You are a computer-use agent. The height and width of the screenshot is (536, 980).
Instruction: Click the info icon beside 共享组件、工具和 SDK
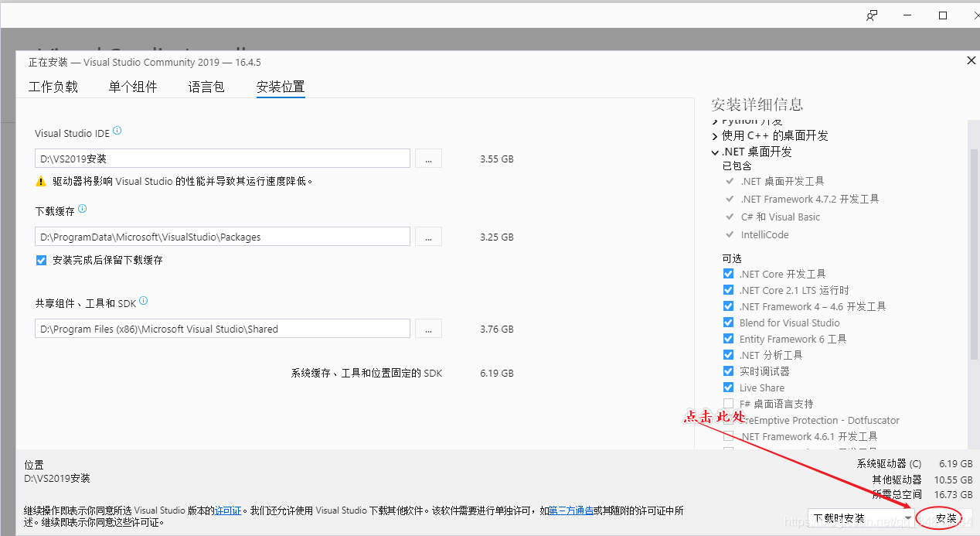[143, 301]
